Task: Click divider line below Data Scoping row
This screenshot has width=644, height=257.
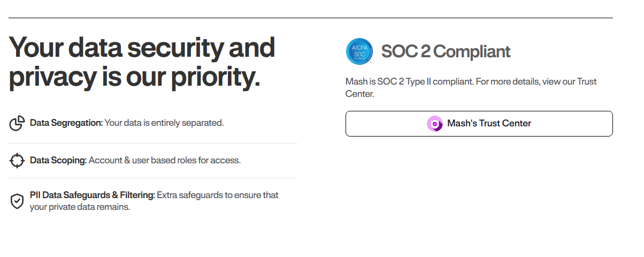Action: 153,178
